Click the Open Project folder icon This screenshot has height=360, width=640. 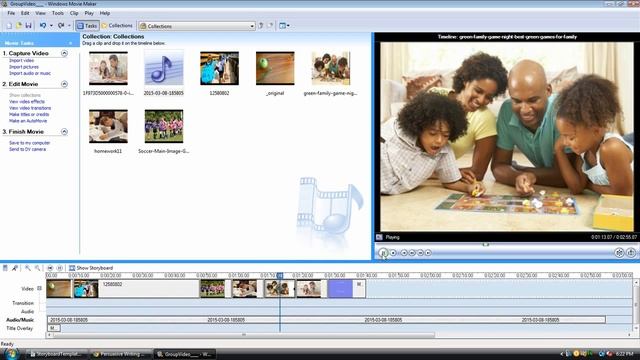19,26
